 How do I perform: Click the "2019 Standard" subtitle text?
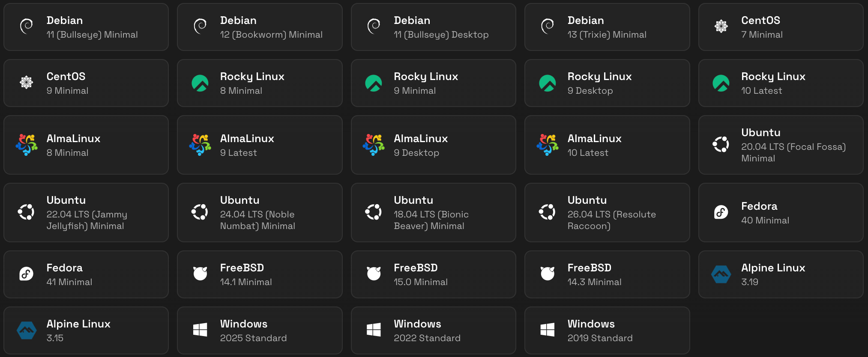600,338
